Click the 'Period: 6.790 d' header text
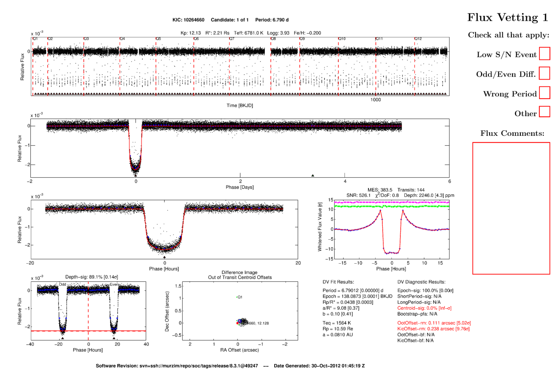 click(272, 20)
